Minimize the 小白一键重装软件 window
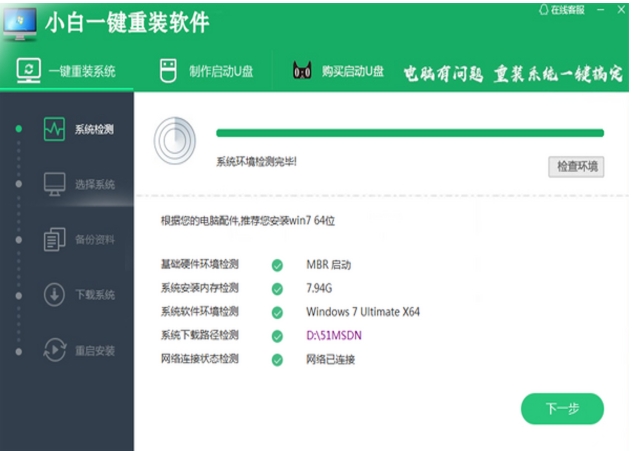 tap(601, 10)
